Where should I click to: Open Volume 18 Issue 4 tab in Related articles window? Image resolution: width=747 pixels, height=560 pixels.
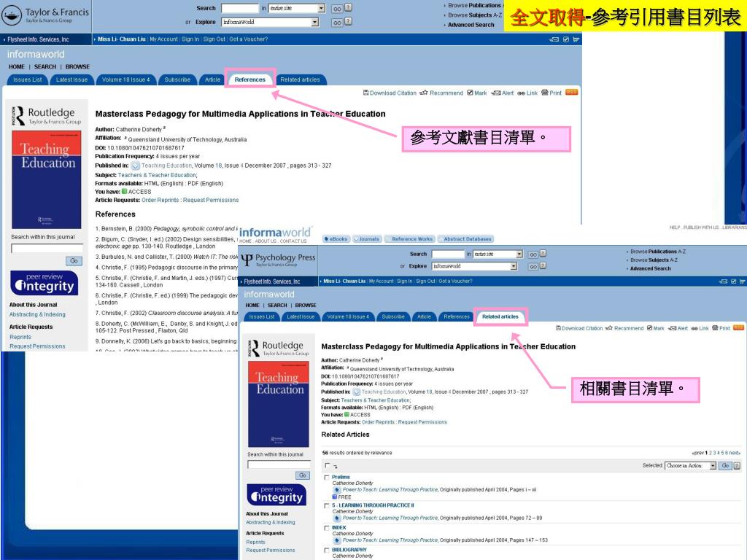pyautogui.click(x=348, y=316)
